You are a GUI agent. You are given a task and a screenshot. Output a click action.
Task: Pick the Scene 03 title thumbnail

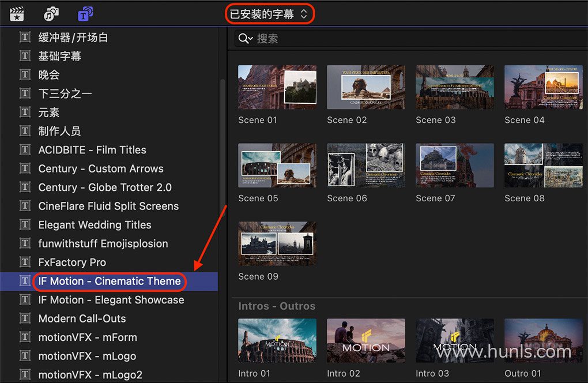point(455,87)
